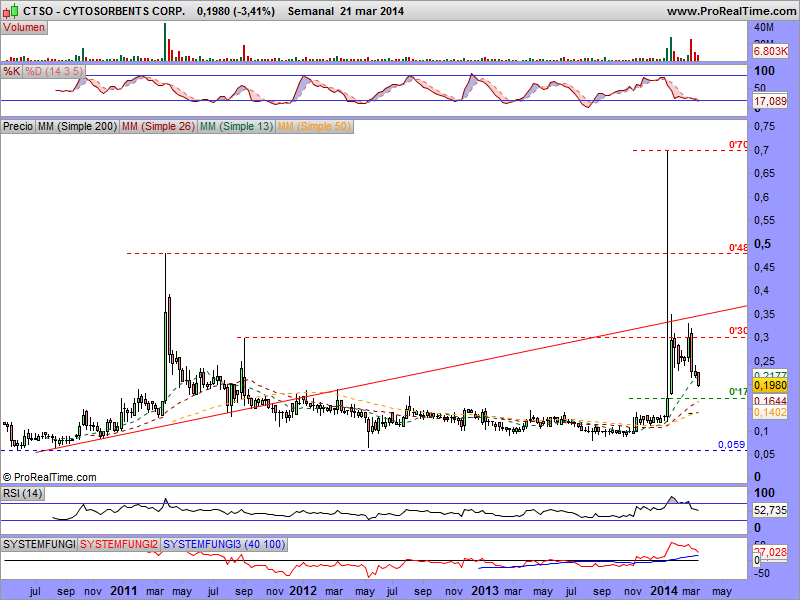The image size is (800, 600).
Task: Select the MM (Simple 50) moving average label
Action: [314, 126]
